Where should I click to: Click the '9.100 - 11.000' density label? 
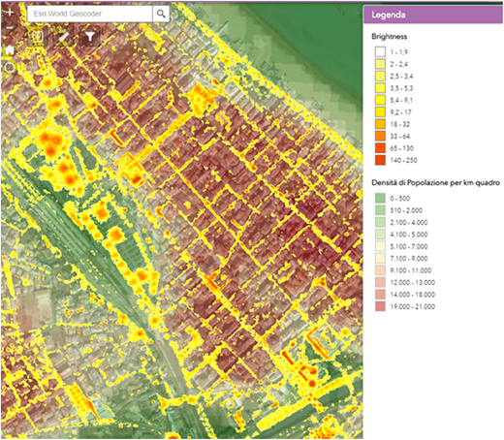point(411,270)
